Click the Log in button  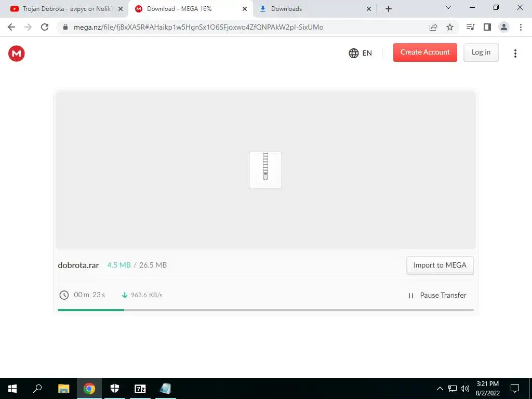(481, 52)
